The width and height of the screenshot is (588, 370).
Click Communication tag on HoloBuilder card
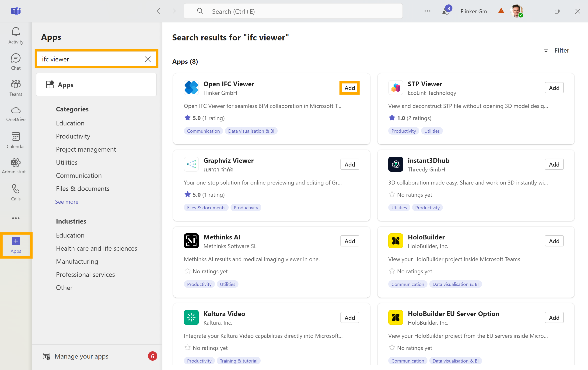408,284
